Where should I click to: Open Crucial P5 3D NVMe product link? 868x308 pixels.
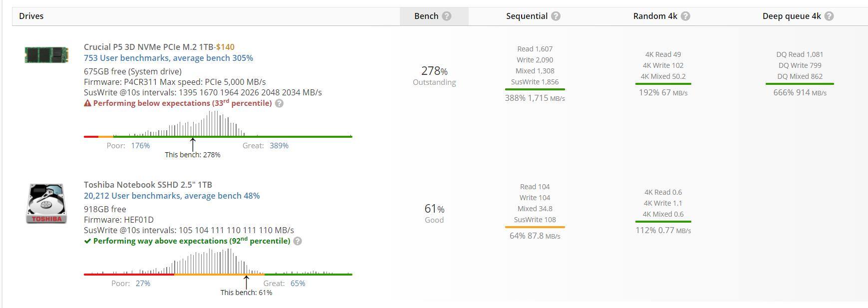point(148,47)
